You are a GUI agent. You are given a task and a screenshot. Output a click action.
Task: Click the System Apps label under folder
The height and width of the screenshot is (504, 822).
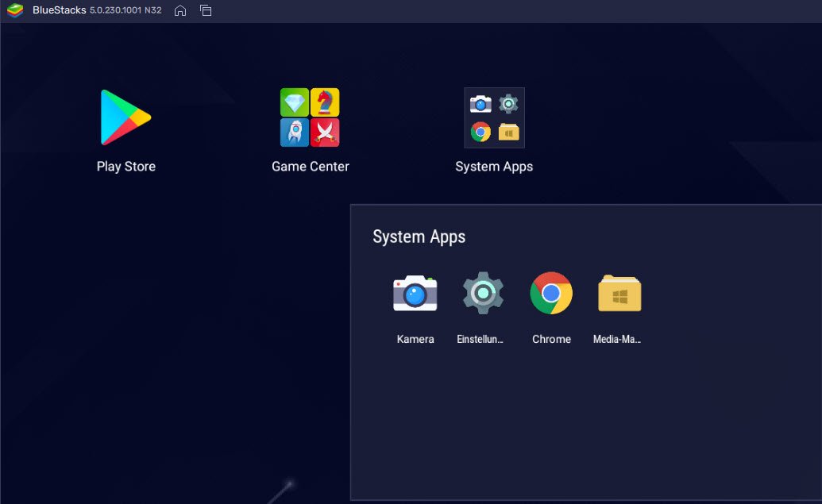pyautogui.click(x=494, y=167)
